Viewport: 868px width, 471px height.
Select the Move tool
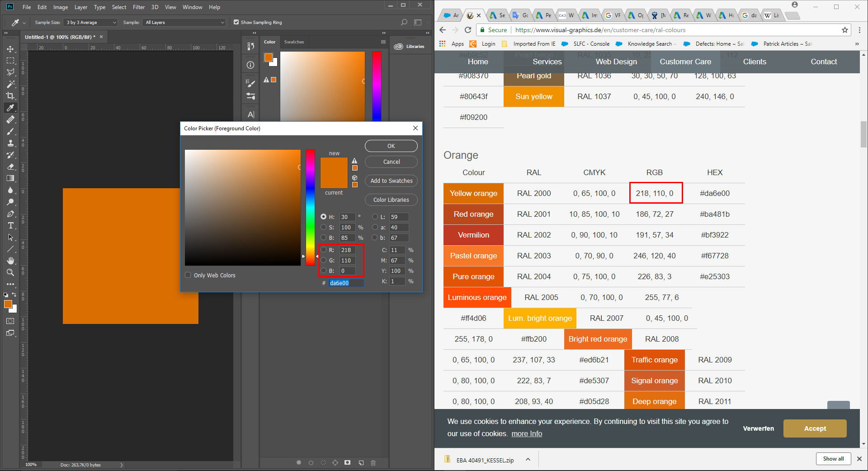(10, 49)
